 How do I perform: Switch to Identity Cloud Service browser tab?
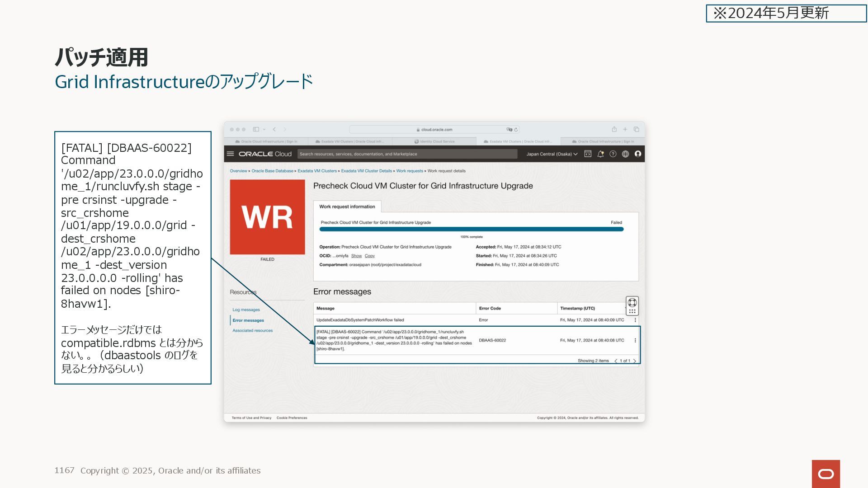click(x=434, y=141)
